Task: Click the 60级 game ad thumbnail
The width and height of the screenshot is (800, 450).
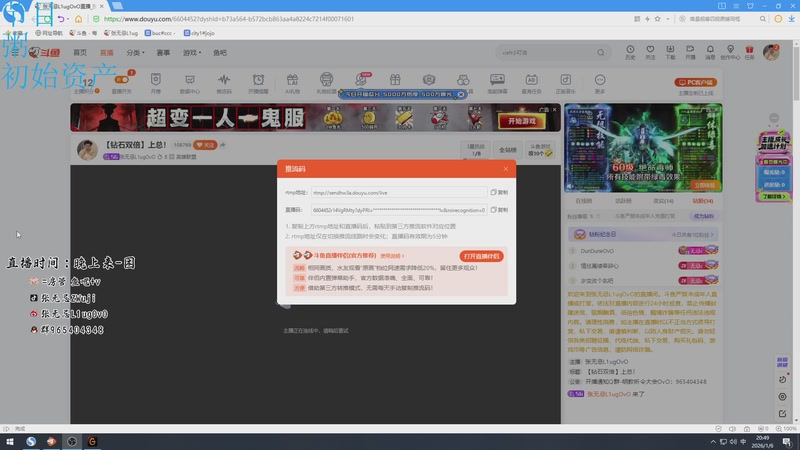Action: click(643, 148)
